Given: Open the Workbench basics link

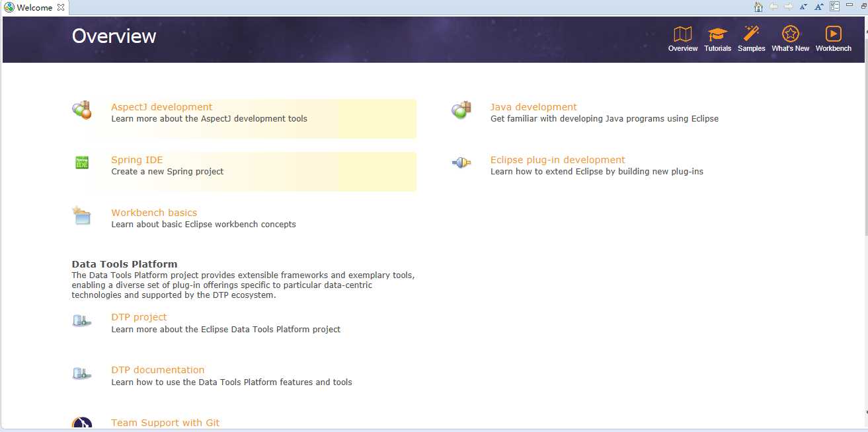Looking at the screenshot, I should (x=154, y=213).
